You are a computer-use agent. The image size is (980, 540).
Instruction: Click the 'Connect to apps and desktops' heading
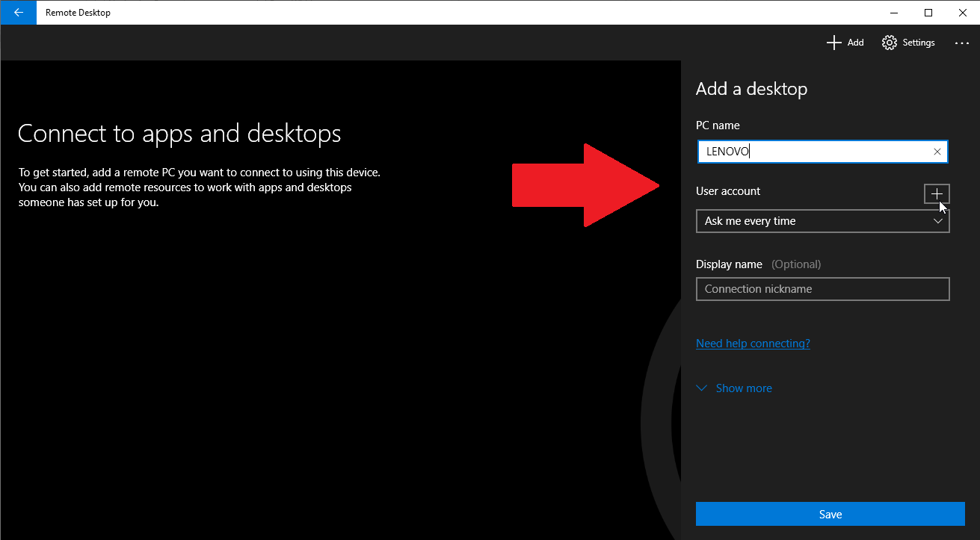click(179, 134)
